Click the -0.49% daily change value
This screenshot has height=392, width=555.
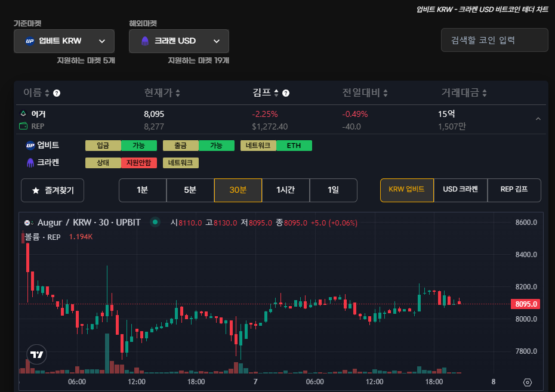pos(354,115)
